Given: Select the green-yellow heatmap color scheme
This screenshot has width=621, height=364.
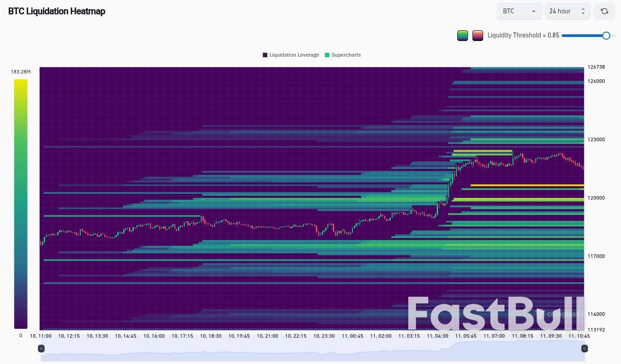Looking at the screenshot, I should 463,36.
